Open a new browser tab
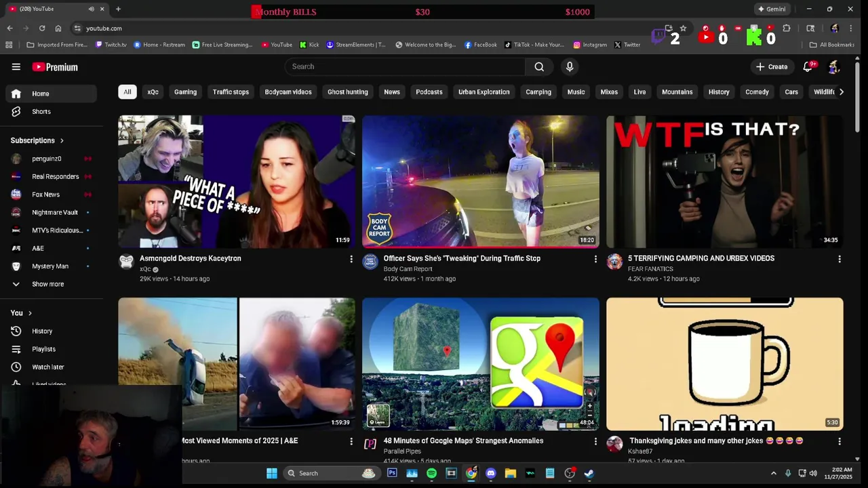This screenshot has width=868, height=488. tap(118, 9)
